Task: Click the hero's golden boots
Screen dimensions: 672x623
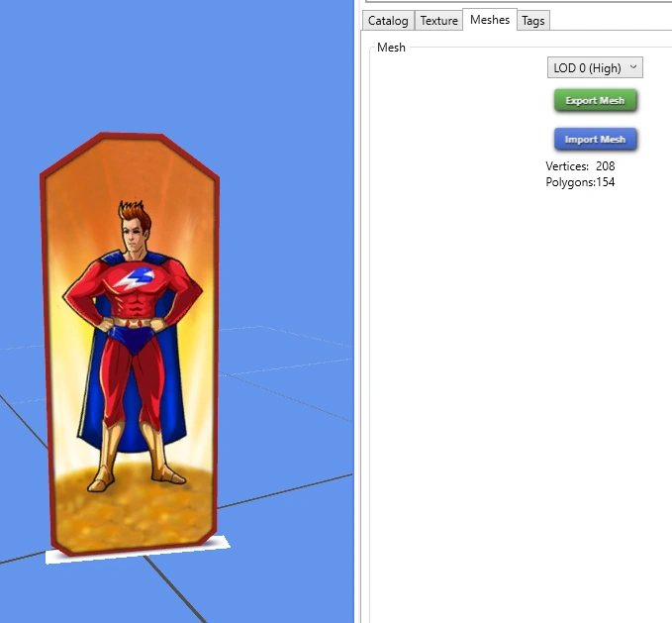Action: coord(136,456)
